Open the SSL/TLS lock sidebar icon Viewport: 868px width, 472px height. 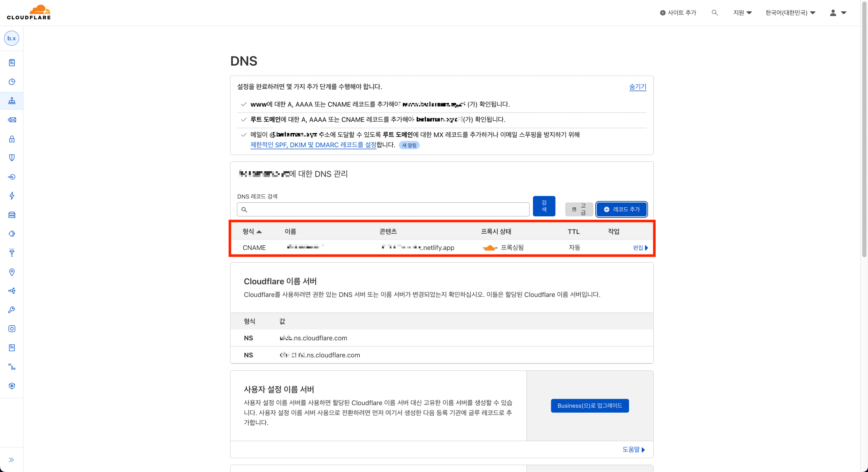click(x=12, y=139)
